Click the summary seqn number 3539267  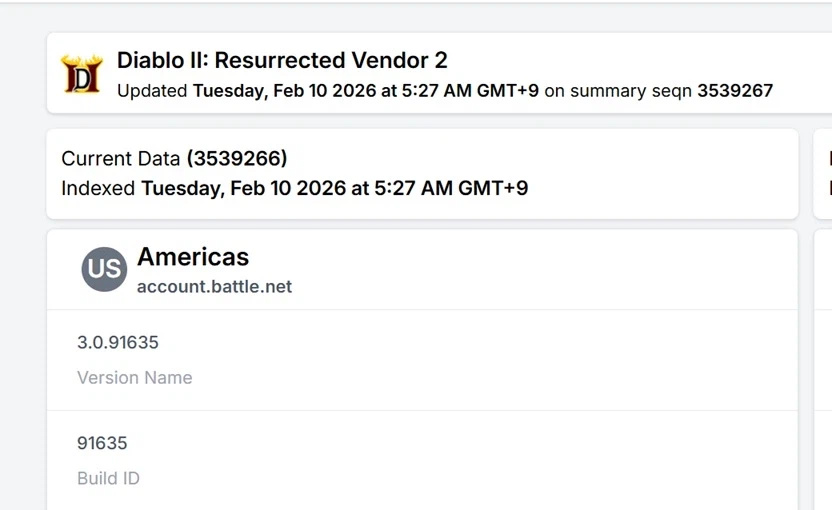(735, 91)
